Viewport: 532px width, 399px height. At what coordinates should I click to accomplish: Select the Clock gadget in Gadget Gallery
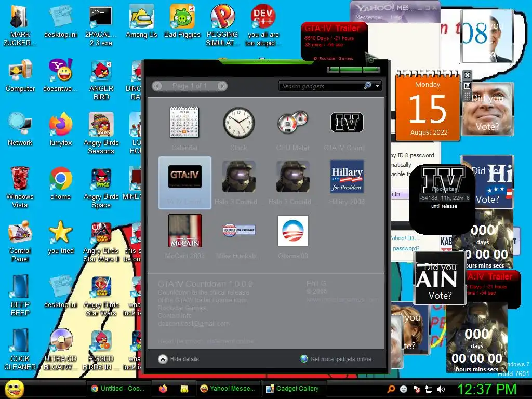(239, 128)
